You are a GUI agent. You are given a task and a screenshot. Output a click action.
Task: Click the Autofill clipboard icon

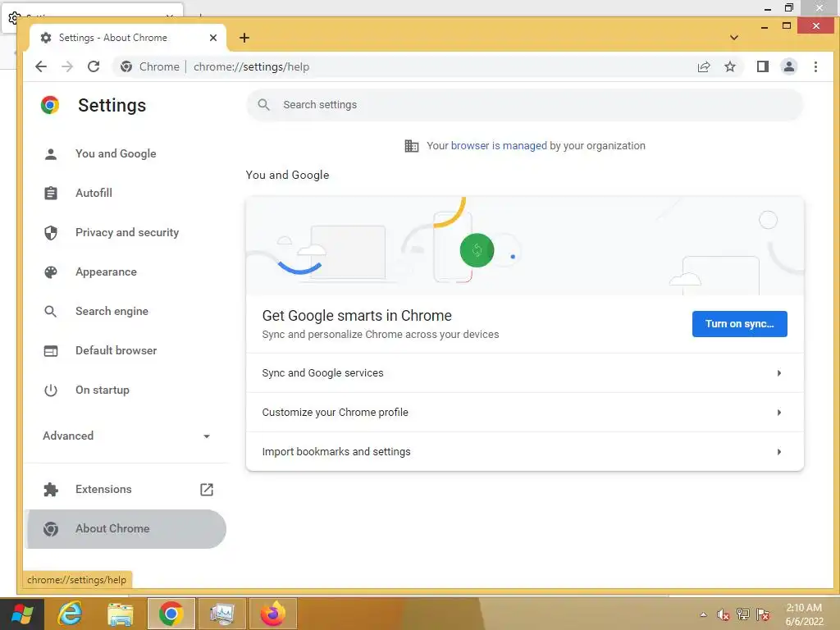tap(51, 193)
